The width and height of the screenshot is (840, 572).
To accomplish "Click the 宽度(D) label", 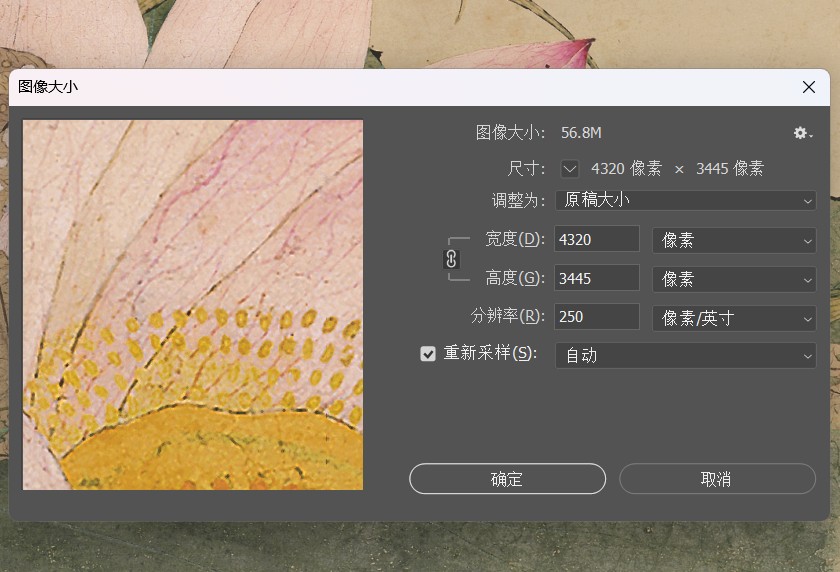I will pyautogui.click(x=515, y=239).
